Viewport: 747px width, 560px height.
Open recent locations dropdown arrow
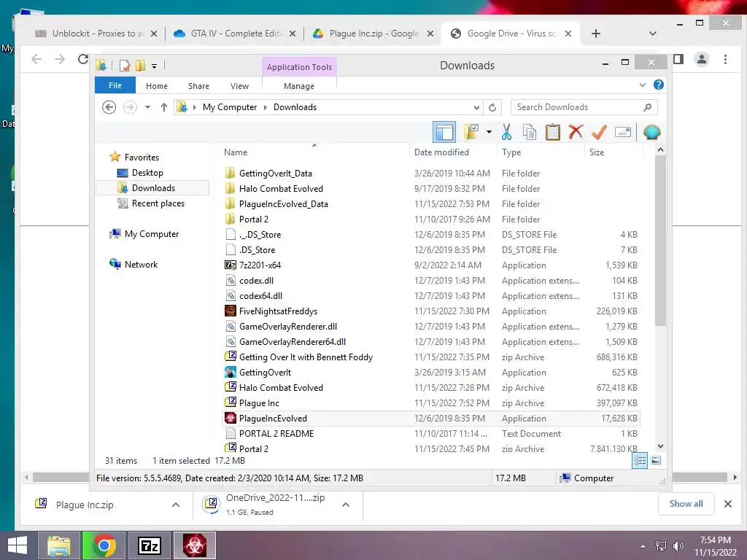(147, 107)
